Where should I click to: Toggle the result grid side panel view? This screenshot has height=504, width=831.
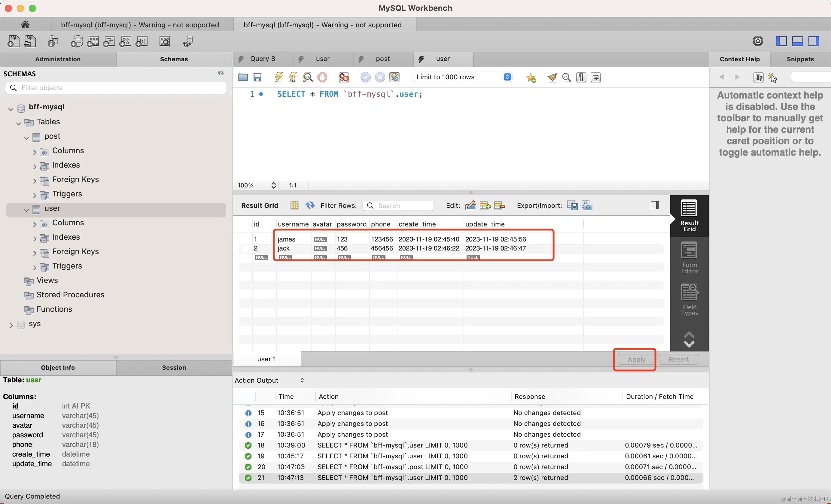(655, 205)
